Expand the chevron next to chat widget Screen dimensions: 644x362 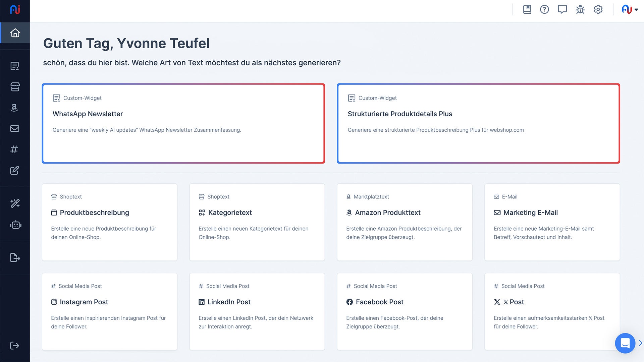pyautogui.click(x=640, y=343)
